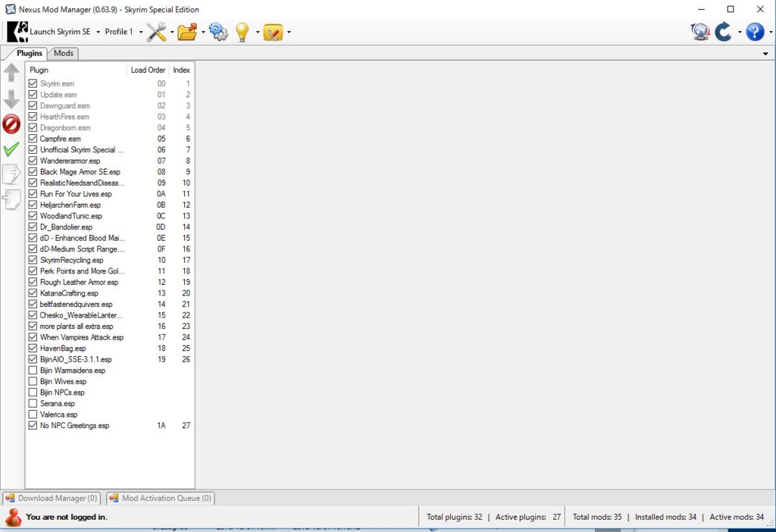This screenshot has width=776, height=532.
Task: Select When Vampires Attack.esp row
Action: pyautogui.click(x=110, y=337)
